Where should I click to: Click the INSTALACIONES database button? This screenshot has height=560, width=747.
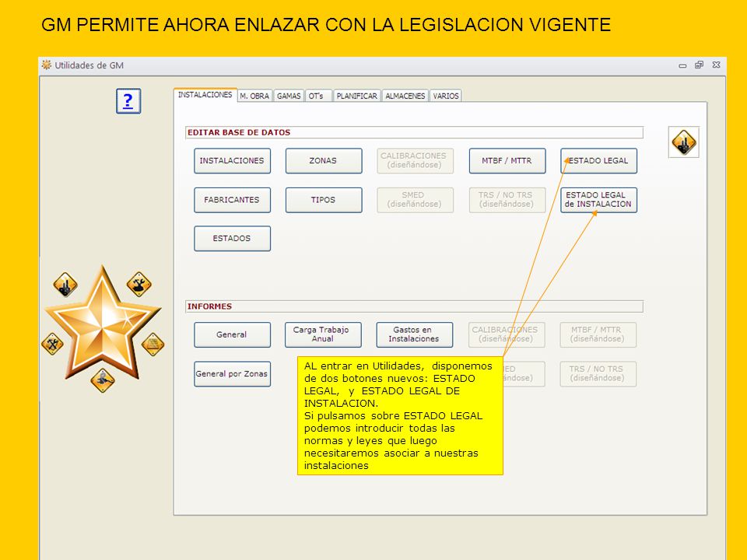[232, 161]
